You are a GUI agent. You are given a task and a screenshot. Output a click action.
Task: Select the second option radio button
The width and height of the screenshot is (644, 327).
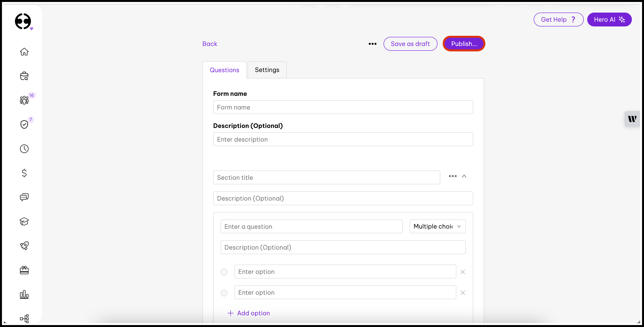224,293
